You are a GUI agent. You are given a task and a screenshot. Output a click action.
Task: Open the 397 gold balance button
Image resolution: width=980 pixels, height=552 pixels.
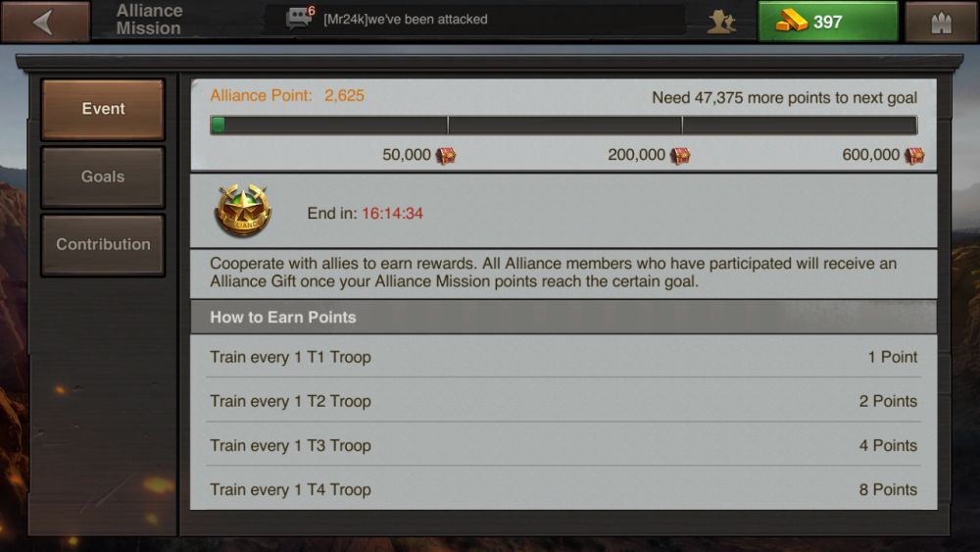[x=827, y=22]
